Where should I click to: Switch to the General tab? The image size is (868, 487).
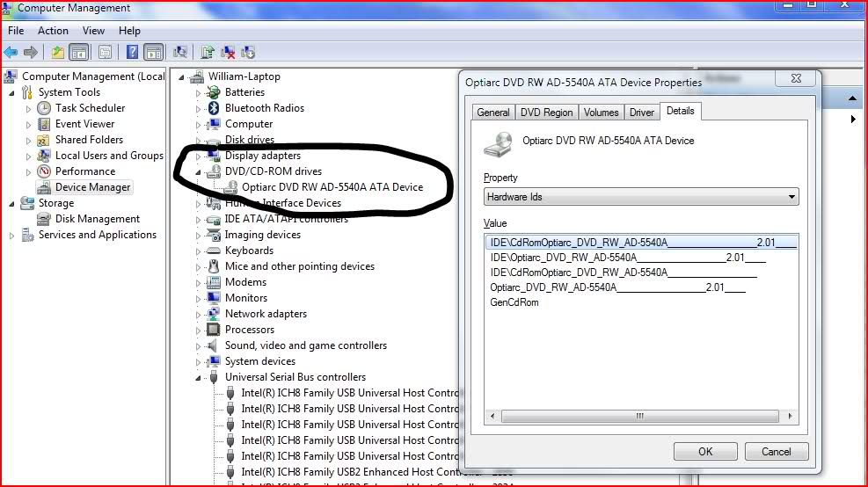pyautogui.click(x=493, y=113)
